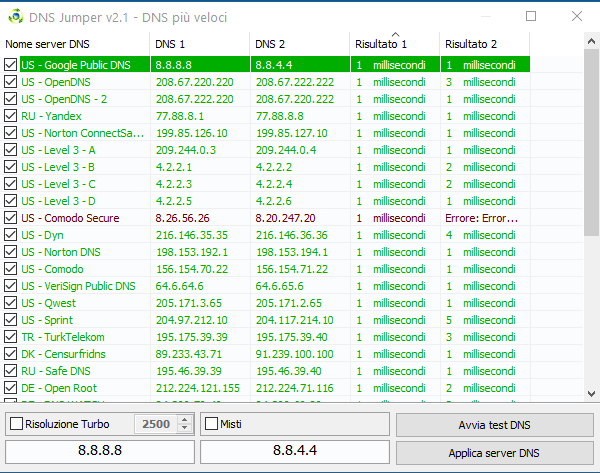Viewport: 600px width, 473px height.
Task: Toggle the RU - Yandex checkbox
Action: point(11,116)
